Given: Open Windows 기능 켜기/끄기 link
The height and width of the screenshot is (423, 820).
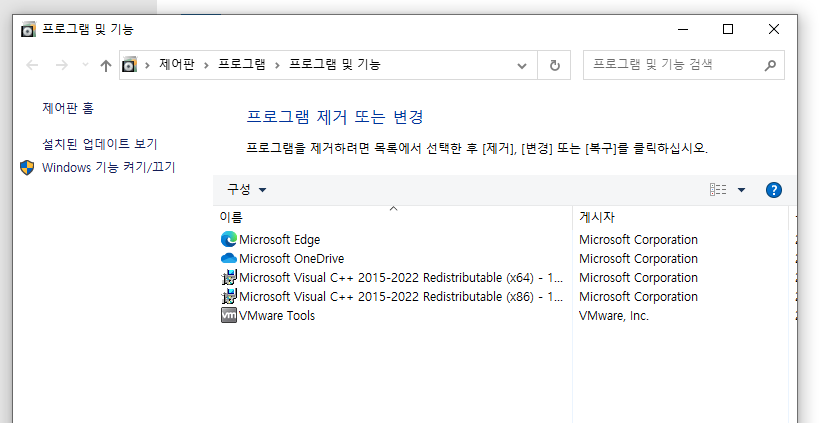Looking at the screenshot, I should tap(108, 167).
